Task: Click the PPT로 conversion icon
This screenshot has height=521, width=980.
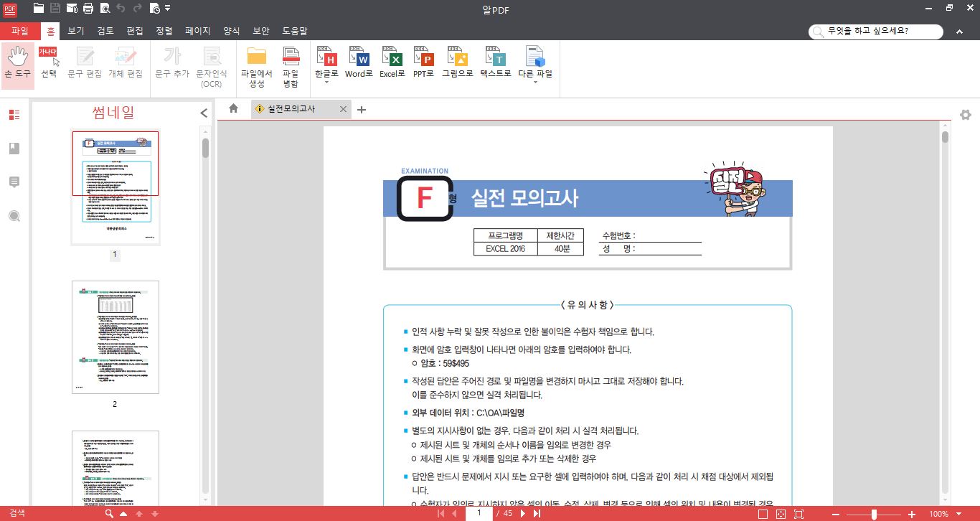Action: click(x=424, y=63)
